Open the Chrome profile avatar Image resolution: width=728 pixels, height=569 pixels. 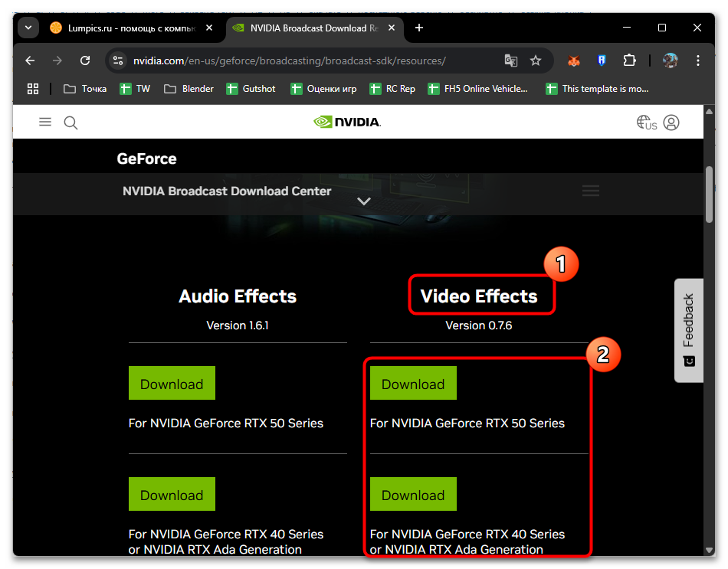[x=671, y=60]
